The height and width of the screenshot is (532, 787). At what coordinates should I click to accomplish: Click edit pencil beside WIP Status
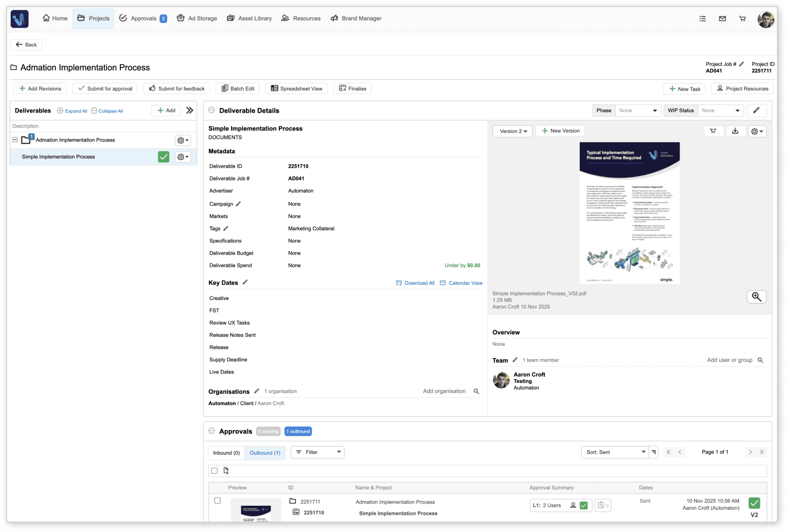(x=756, y=111)
